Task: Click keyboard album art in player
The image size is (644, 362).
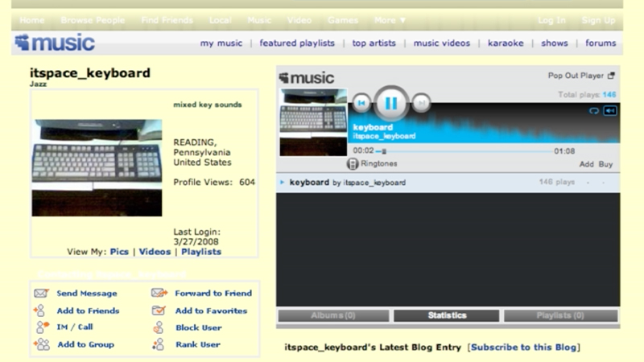Action: [x=313, y=122]
